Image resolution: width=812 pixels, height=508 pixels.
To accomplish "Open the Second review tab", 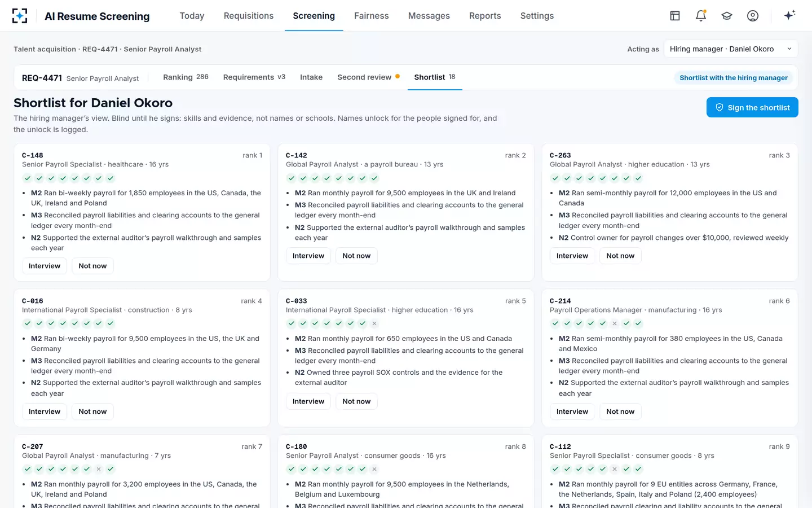I will click(x=368, y=77).
